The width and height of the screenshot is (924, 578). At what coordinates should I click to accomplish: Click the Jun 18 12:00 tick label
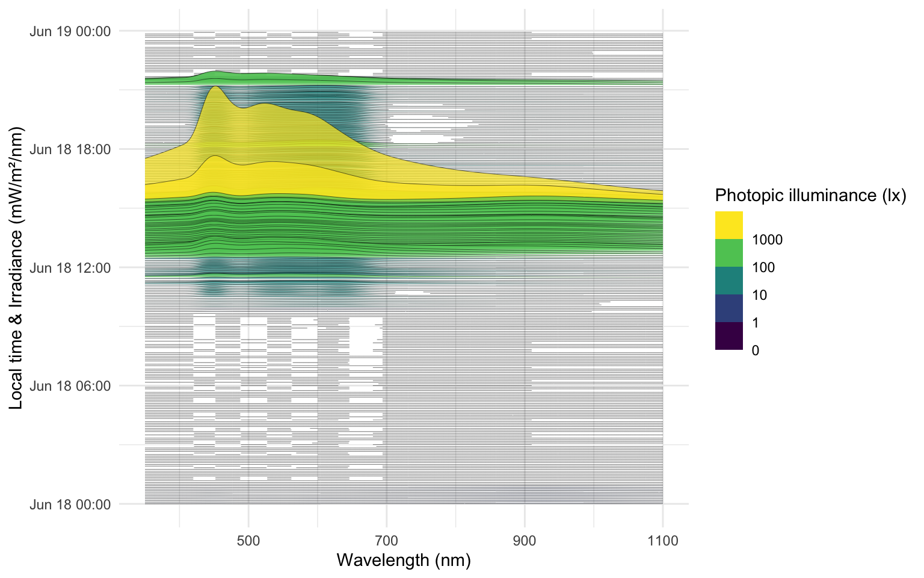coord(70,268)
